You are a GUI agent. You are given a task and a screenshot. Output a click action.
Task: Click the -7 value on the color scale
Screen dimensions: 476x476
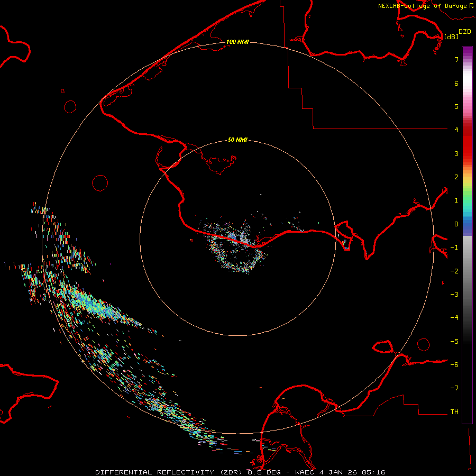454,388
